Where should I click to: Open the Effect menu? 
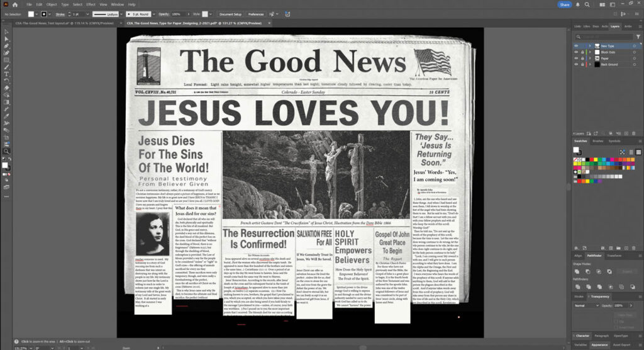click(x=91, y=4)
